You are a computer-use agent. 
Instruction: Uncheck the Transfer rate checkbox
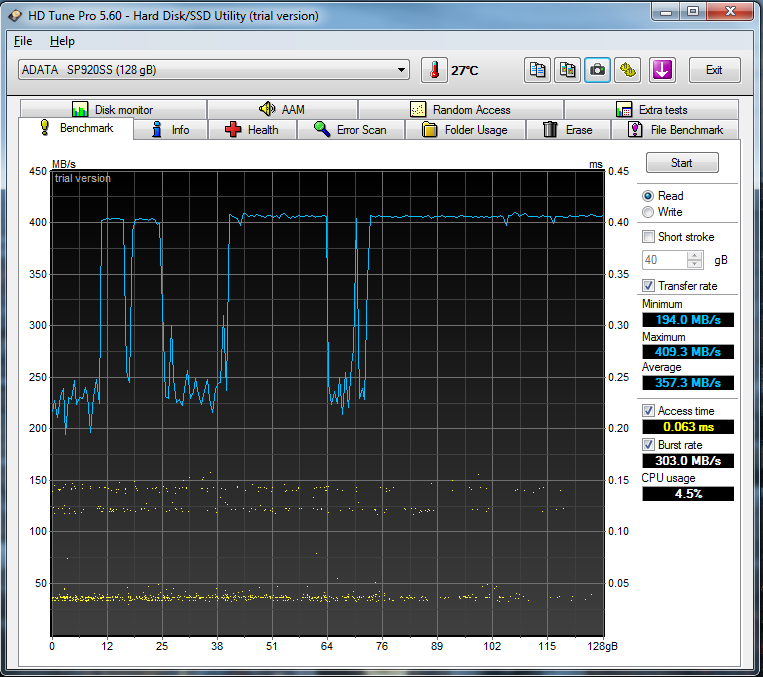point(649,286)
